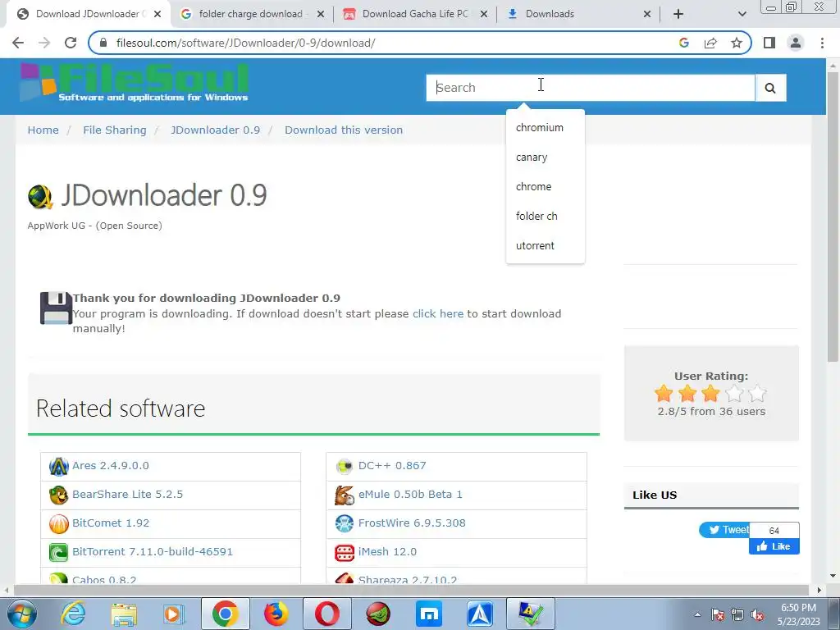
Task: Expand the tab search chevron
Action: (742, 14)
